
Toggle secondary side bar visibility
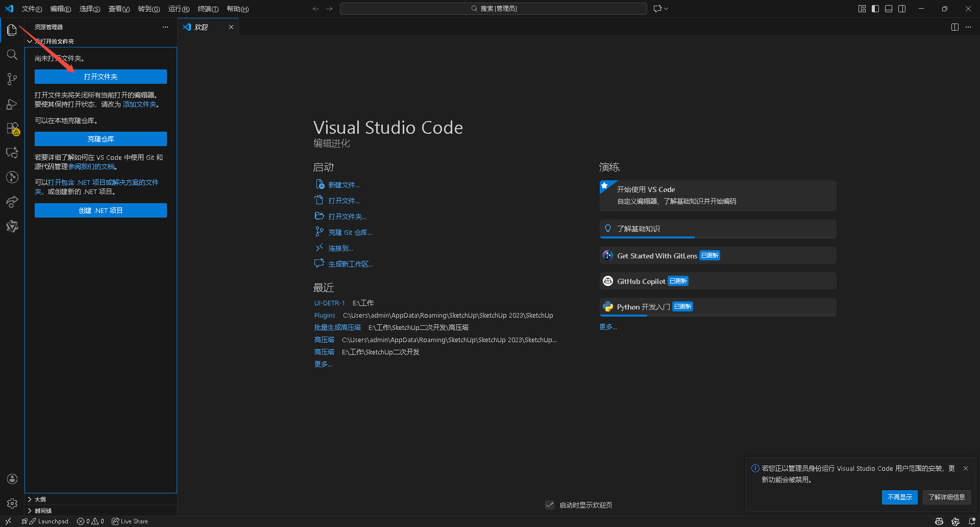pos(902,9)
